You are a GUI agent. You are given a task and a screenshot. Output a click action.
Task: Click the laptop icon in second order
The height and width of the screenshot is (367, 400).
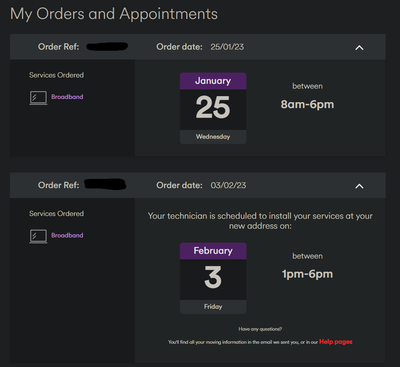pyautogui.click(x=38, y=236)
